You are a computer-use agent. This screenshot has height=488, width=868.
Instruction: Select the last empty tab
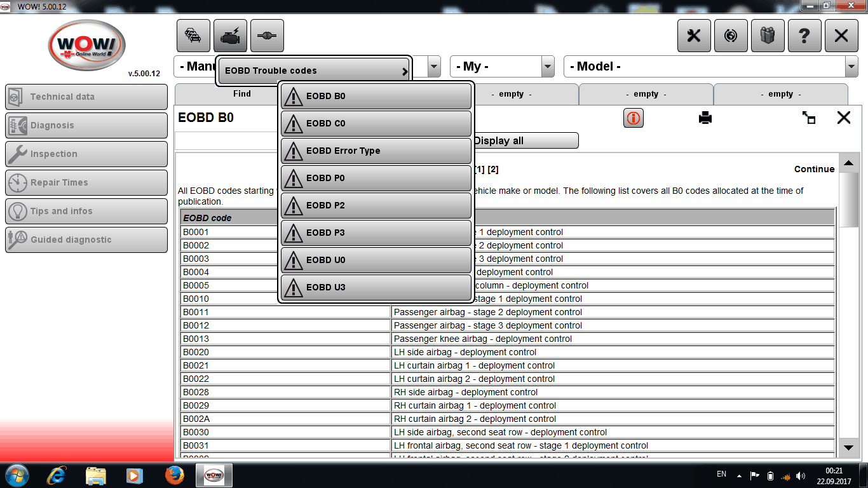coord(780,94)
